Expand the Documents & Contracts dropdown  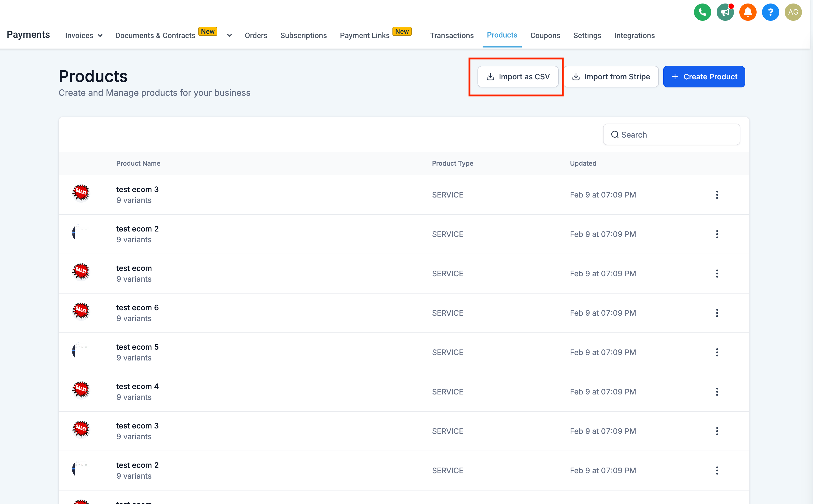[x=229, y=35]
